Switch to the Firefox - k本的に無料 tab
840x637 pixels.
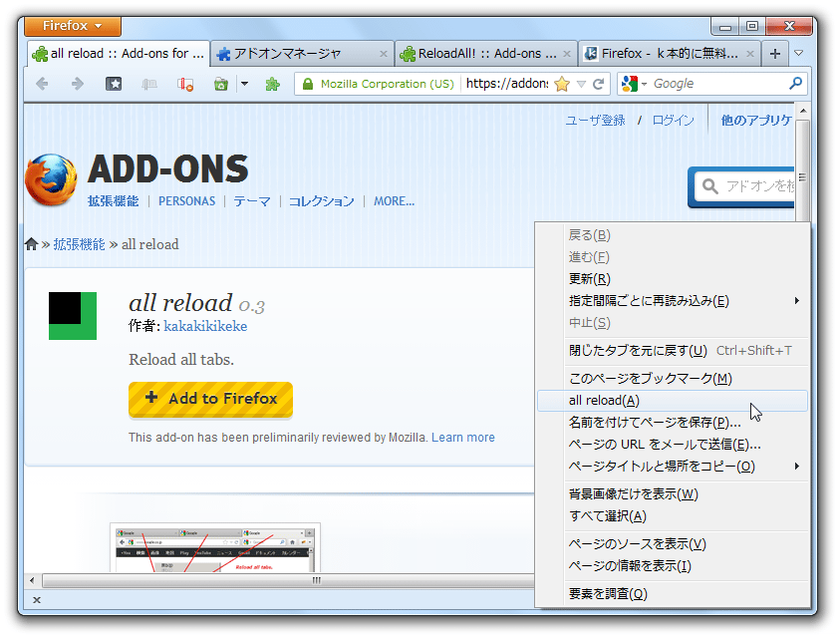(x=670, y=54)
